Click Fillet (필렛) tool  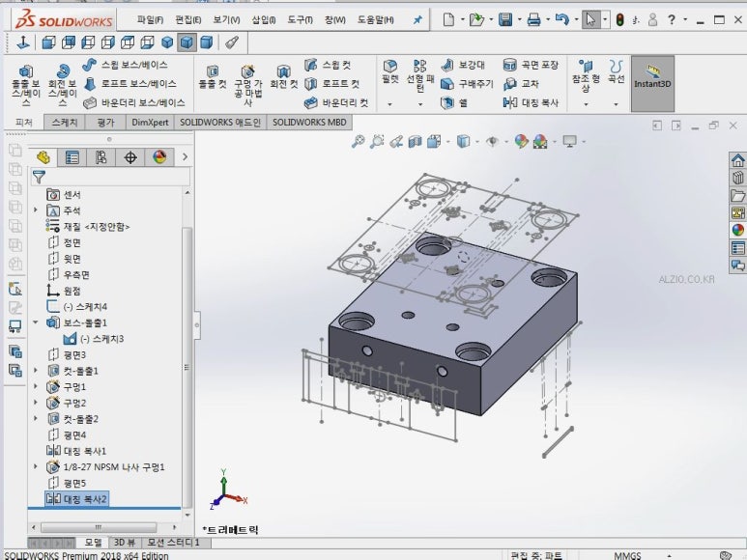click(x=390, y=72)
